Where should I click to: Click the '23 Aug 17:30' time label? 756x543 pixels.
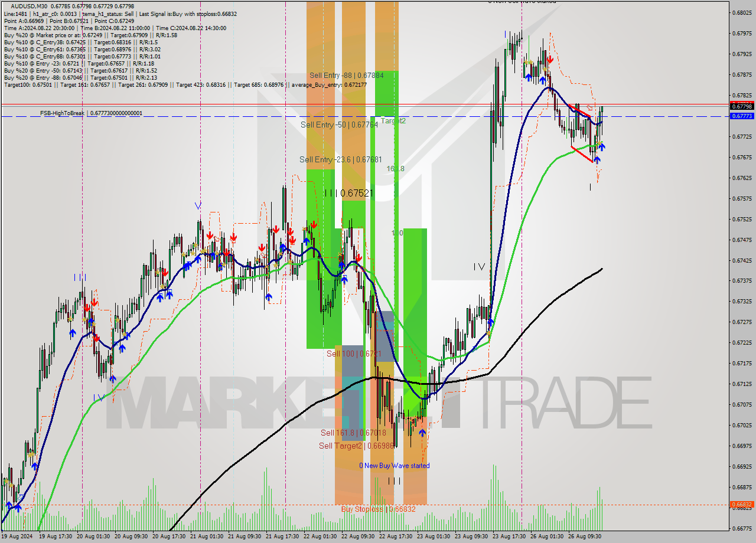pos(509,537)
